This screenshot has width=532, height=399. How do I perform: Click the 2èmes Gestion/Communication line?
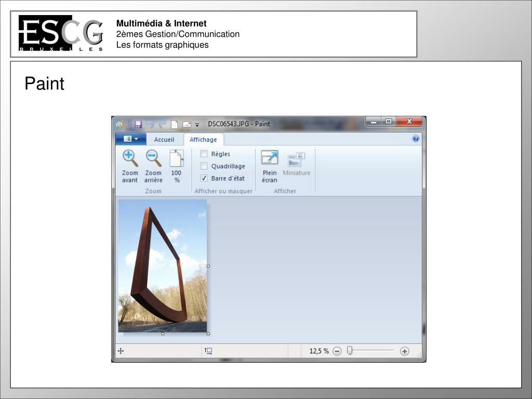[178, 34]
